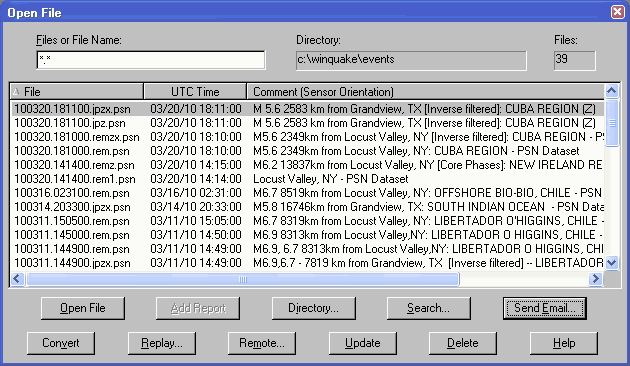Select file 100316.023100.rem.psn
Image resolution: width=630 pixels, height=366 pixels.
click(x=72, y=193)
